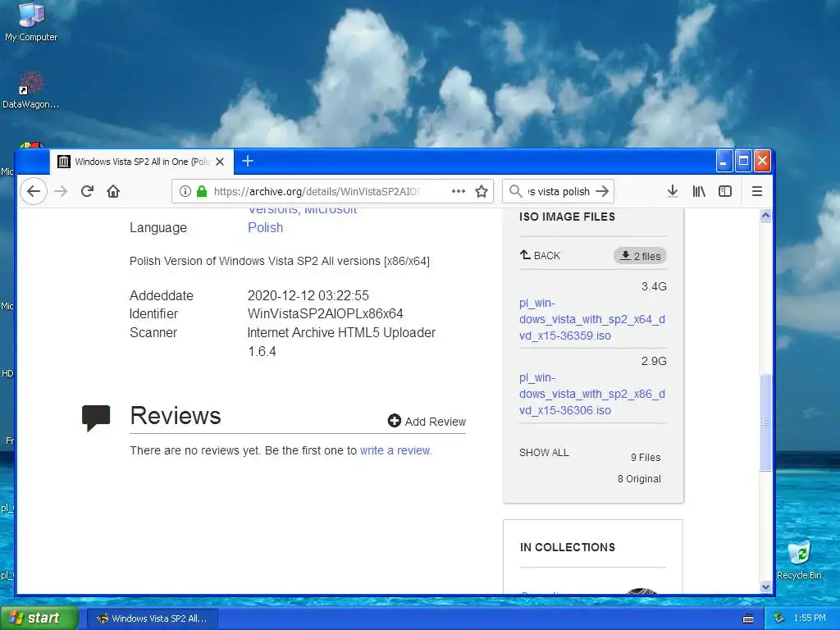Follow the write a review link

pos(395,450)
